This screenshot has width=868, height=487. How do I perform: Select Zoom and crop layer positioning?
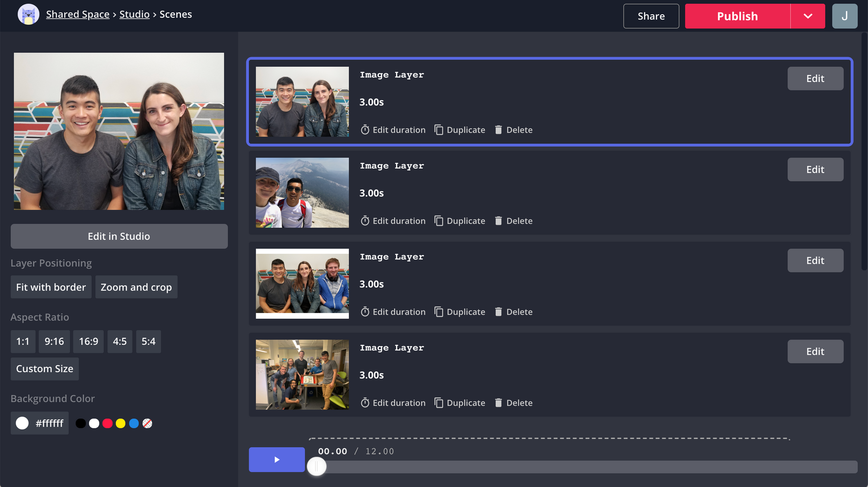[x=136, y=287]
